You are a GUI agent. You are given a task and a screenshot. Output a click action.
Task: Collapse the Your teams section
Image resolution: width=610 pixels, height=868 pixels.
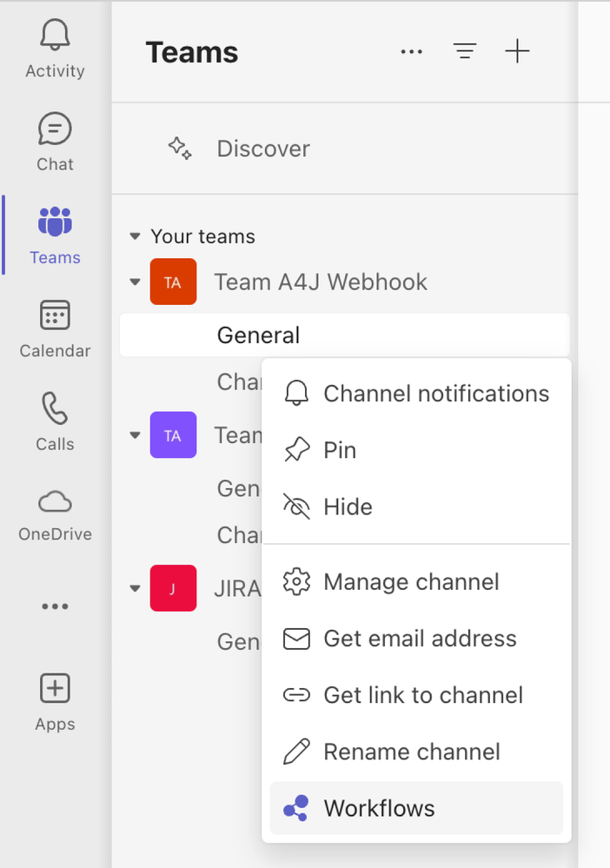click(135, 236)
